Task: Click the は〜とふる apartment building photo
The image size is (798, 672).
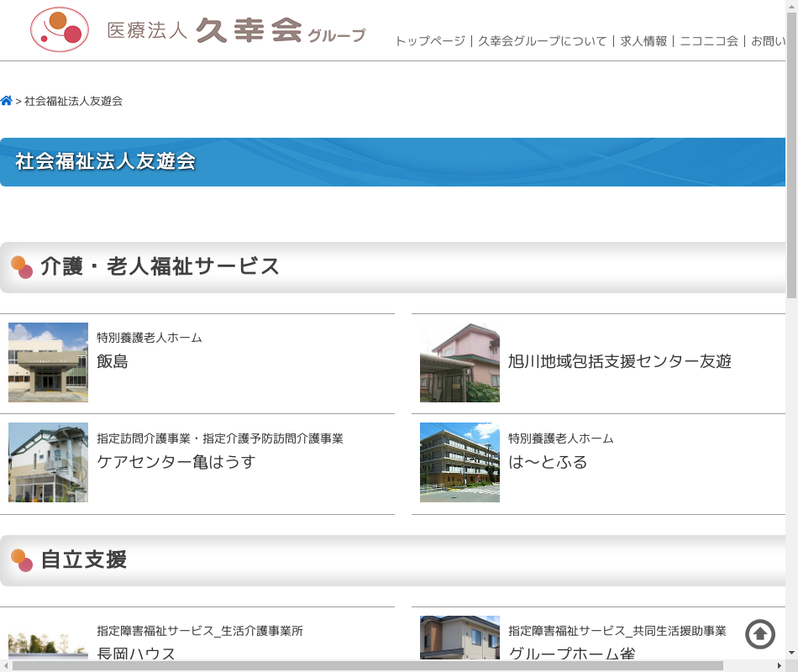Action: click(459, 462)
